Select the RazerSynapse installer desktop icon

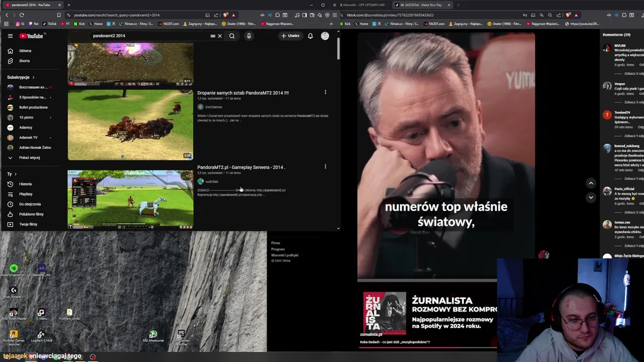click(x=14, y=270)
